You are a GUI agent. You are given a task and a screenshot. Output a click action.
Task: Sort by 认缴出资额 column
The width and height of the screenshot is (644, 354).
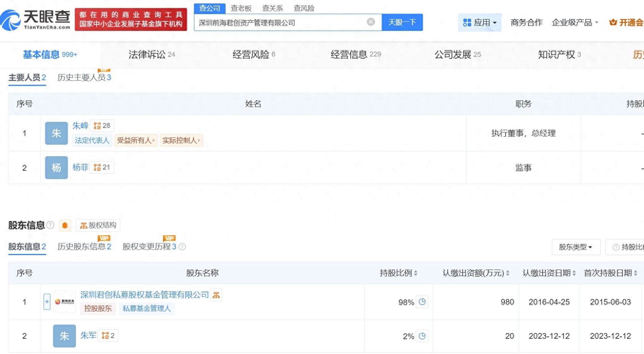(x=476, y=273)
